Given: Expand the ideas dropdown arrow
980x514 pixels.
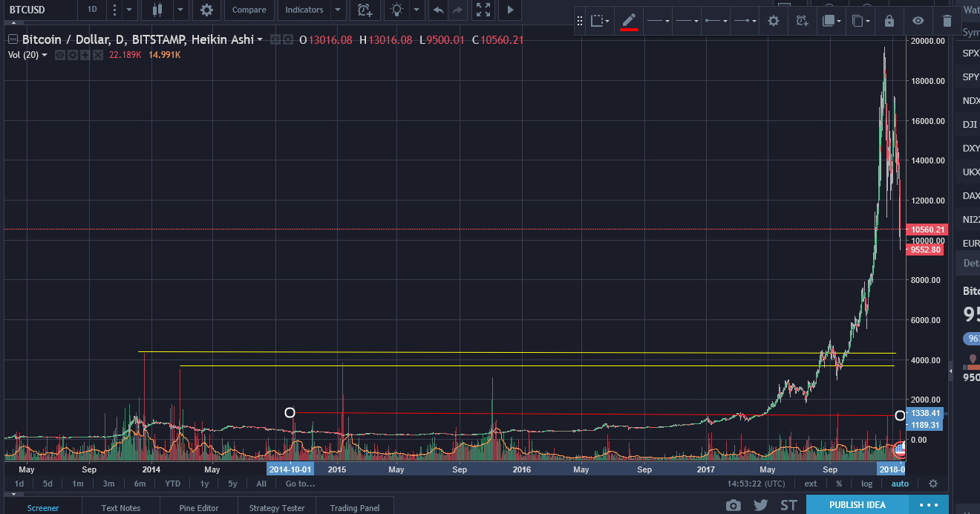Looking at the screenshot, I should (x=416, y=10).
